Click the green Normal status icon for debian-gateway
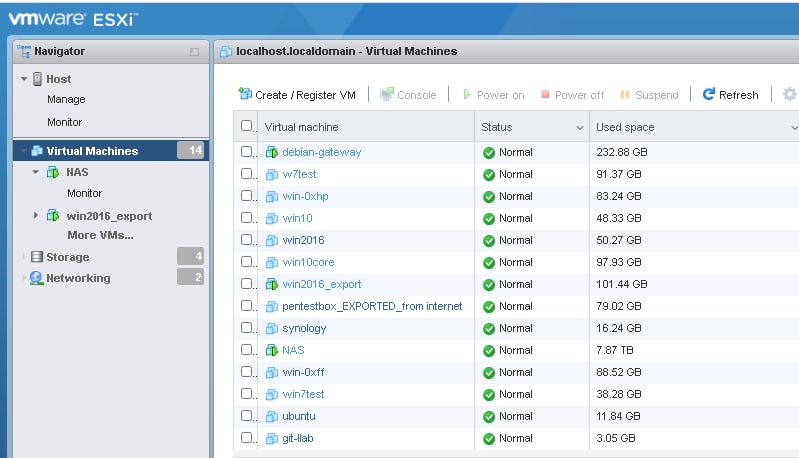Screen dimensions: 799x458 pyautogui.click(x=489, y=153)
